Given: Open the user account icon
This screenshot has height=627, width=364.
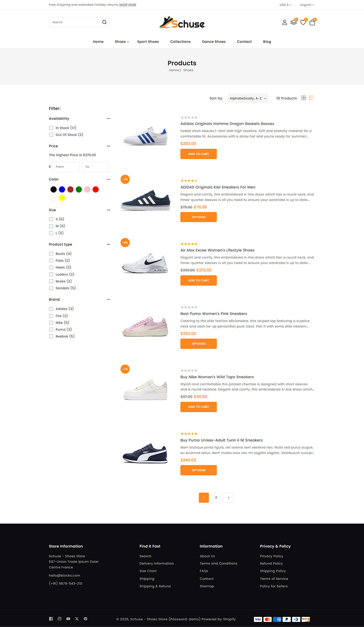Looking at the screenshot, I should click(x=284, y=22).
